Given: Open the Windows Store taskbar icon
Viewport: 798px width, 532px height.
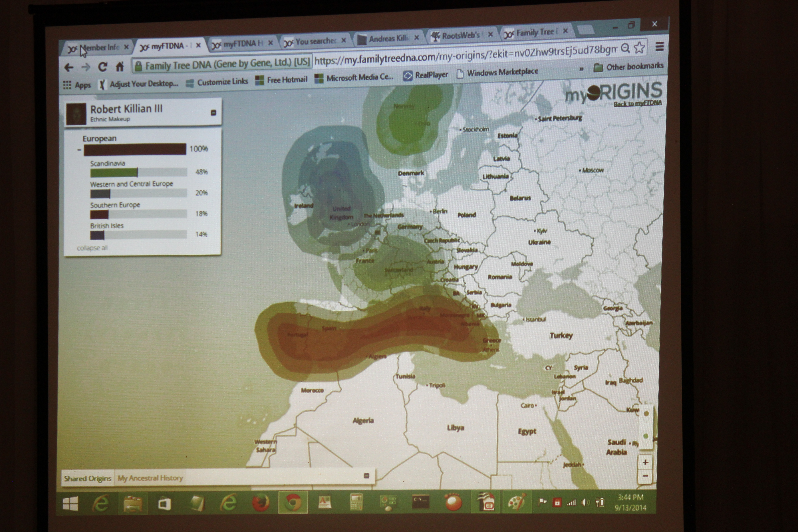Looking at the screenshot, I should (x=164, y=503).
